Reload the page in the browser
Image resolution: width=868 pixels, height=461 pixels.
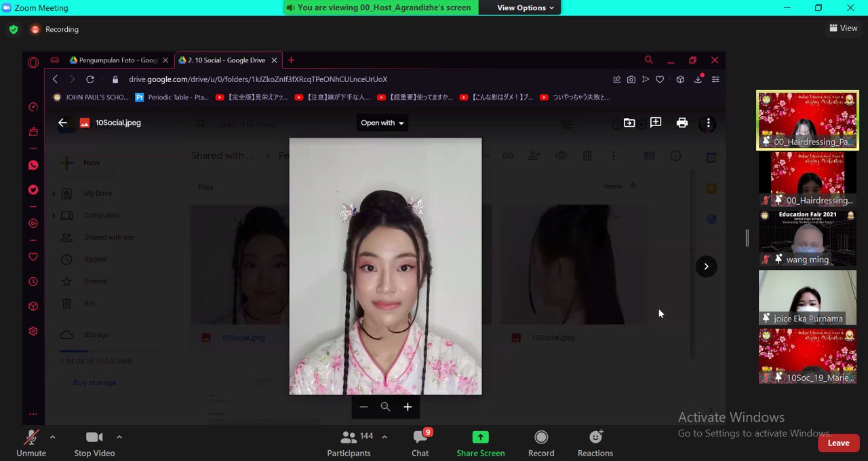pyautogui.click(x=90, y=79)
